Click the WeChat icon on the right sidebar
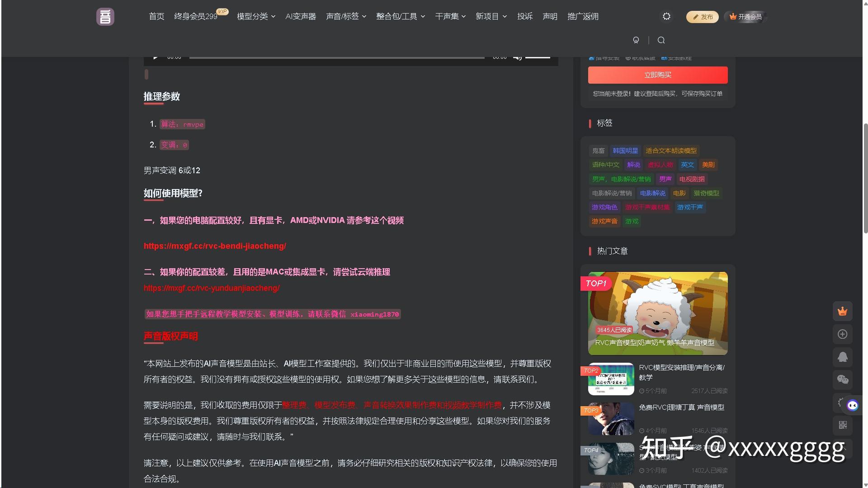 (x=842, y=380)
